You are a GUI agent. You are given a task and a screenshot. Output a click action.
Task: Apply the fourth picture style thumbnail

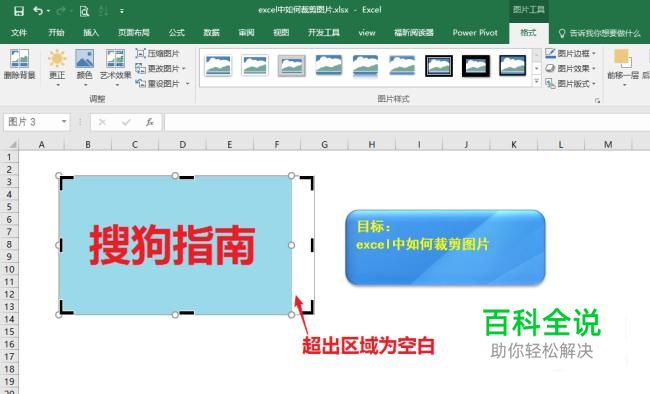[x=328, y=66]
